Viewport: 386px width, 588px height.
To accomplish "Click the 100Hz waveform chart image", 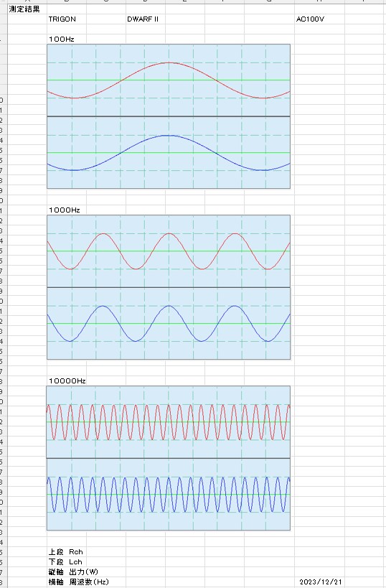I will pyautogui.click(x=169, y=116).
